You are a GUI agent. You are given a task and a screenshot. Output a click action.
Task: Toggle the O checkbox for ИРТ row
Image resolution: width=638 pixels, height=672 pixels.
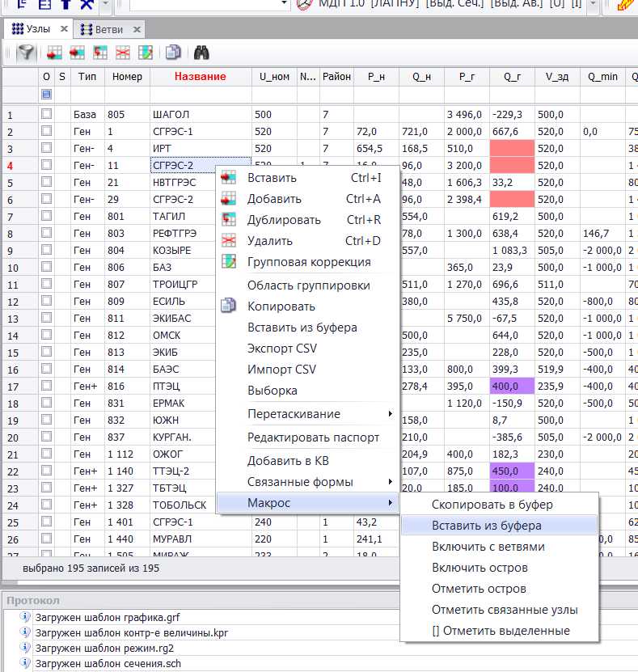pos(47,148)
